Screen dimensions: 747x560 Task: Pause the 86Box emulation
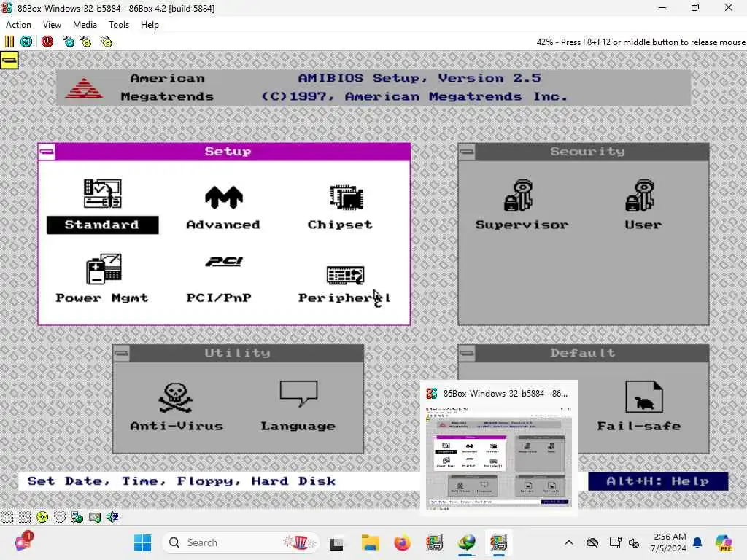tap(9, 42)
